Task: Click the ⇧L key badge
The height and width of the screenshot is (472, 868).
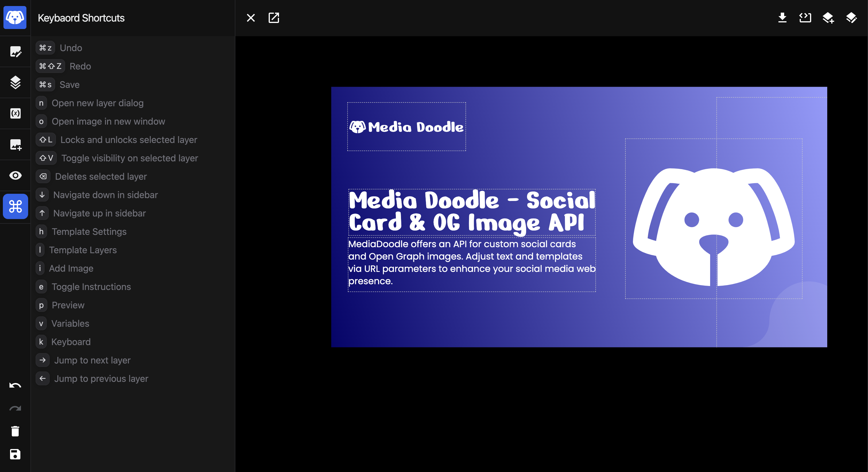Action: click(x=45, y=140)
